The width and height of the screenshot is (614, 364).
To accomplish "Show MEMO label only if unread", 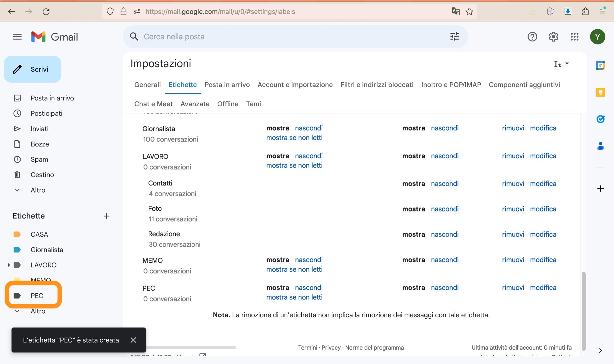I will click(294, 269).
